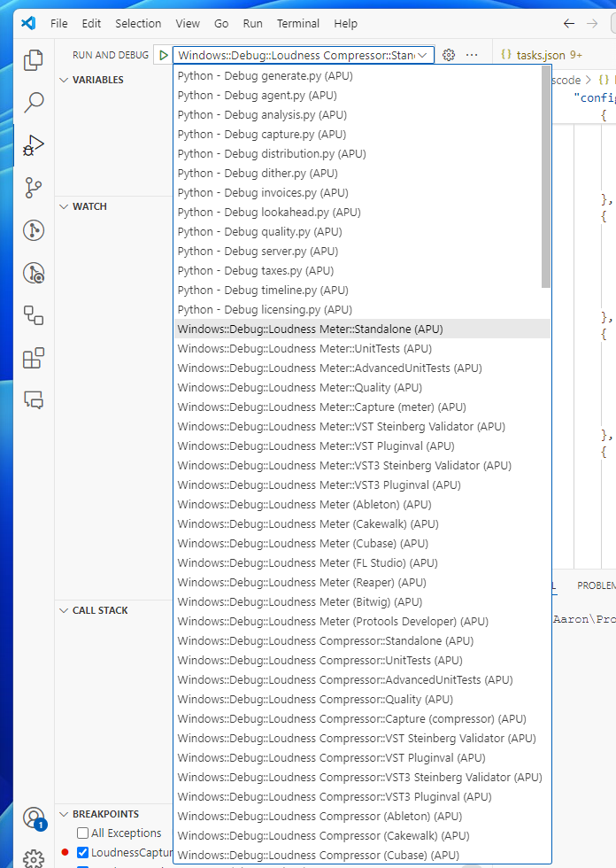
Task: Select Python - Debug analysis.py (APU)
Action: click(362, 114)
